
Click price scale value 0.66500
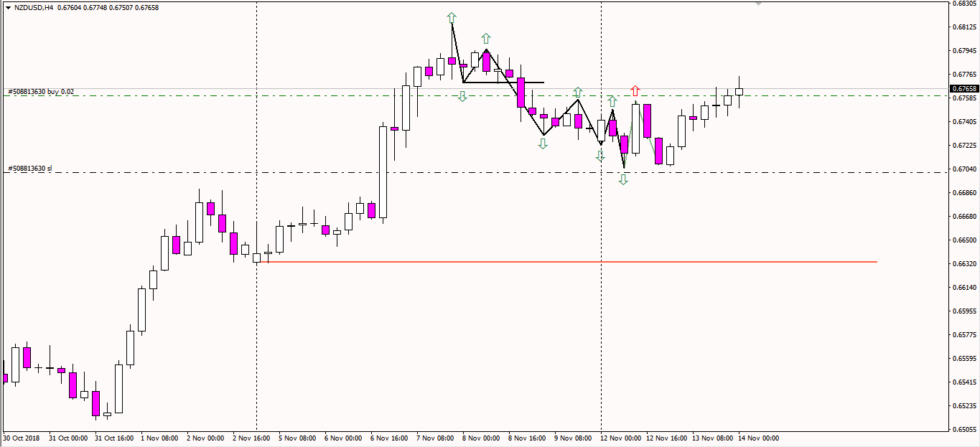(x=966, y=240)
